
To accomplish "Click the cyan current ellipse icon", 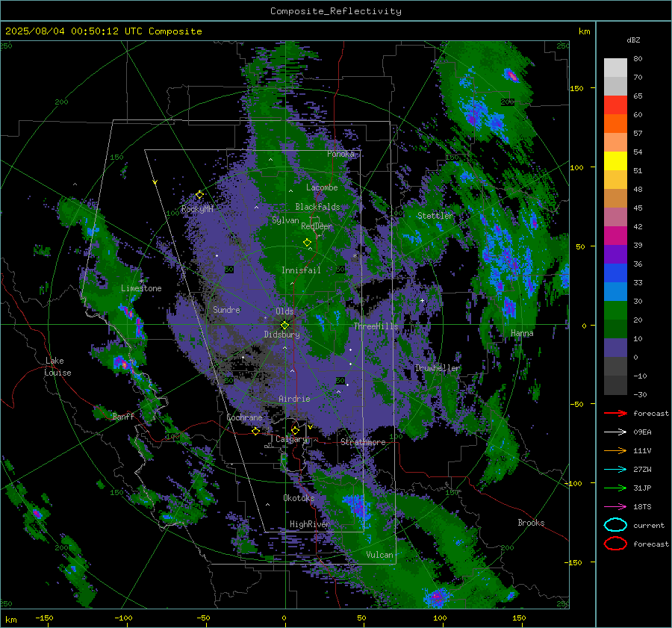I will pos(615,525).
